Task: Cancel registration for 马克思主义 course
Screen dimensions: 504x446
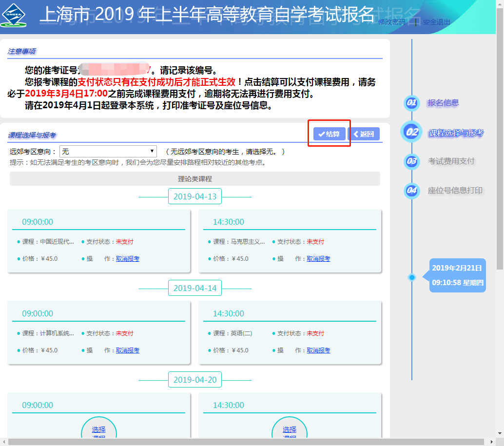Action: click(x=318, y=259)
